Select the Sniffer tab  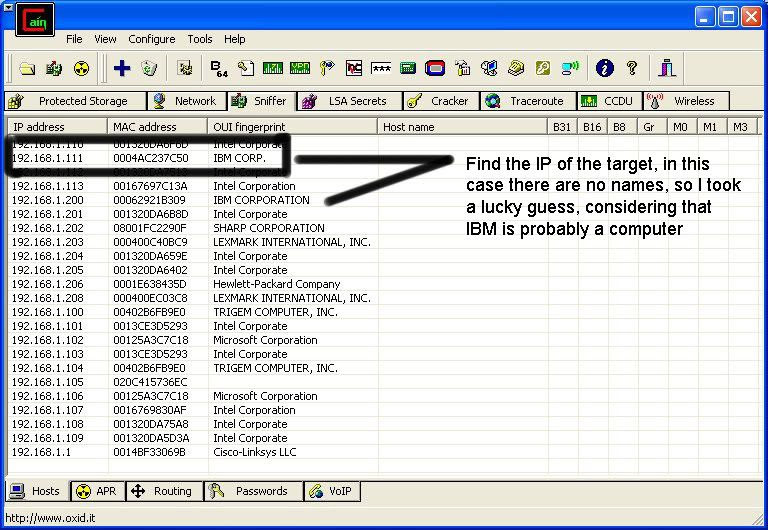point(261,101)
